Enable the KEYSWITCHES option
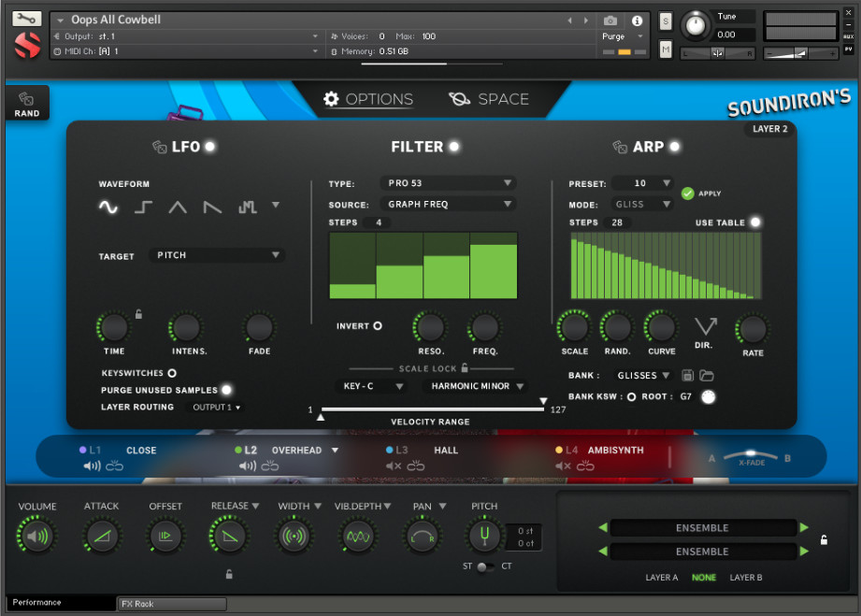861x616 pixels. click(x=172, y=373)
